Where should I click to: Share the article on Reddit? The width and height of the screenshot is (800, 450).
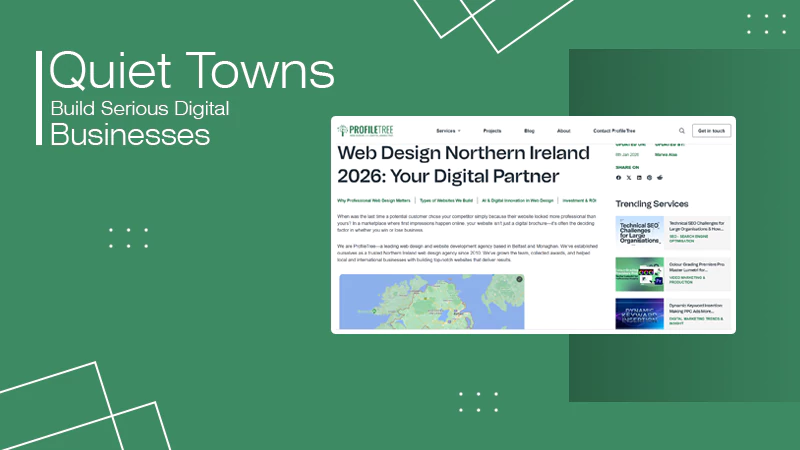click(x=660, y=178)
